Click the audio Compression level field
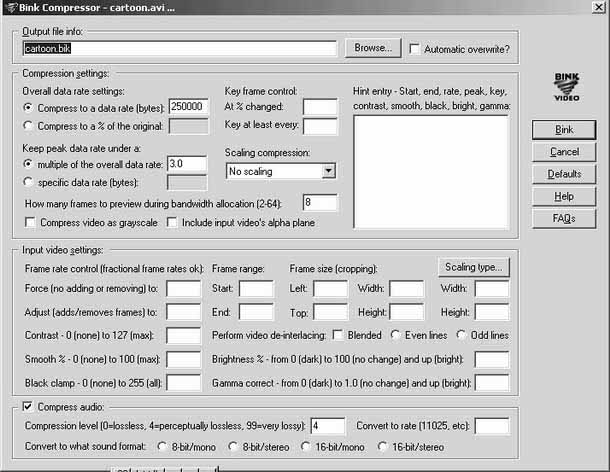 click(328, 426)
